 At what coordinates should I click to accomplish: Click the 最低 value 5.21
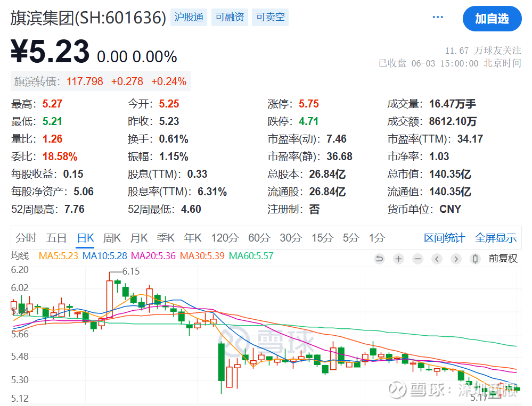point(52,121)
